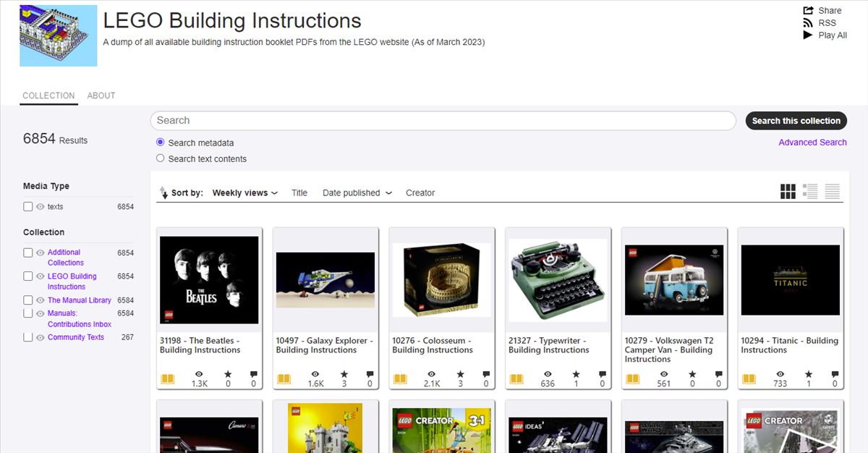
Task: Open the Date published sort dropdown
Action: [x=357, y=192]
